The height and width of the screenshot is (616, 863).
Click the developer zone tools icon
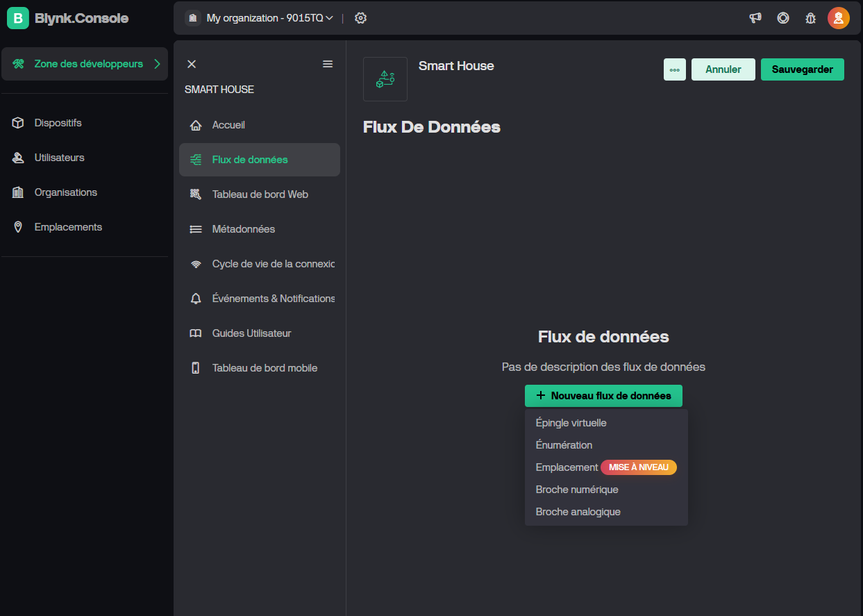tap(18, 64)
